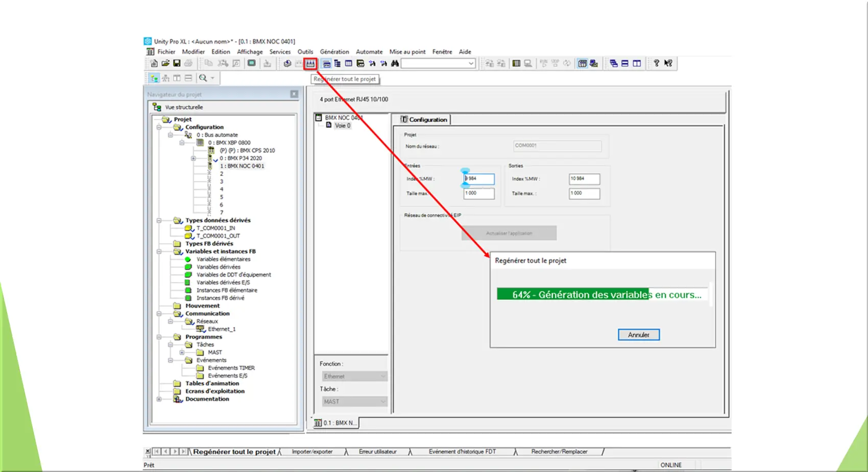Click the Cascade windows icon
The image size is (868, 472).
[x=614, y=63]
